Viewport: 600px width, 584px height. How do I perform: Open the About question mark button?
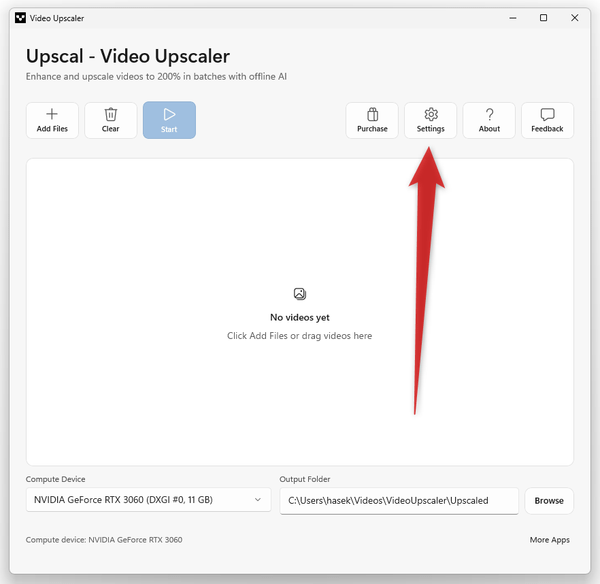(x=489, y=121)
